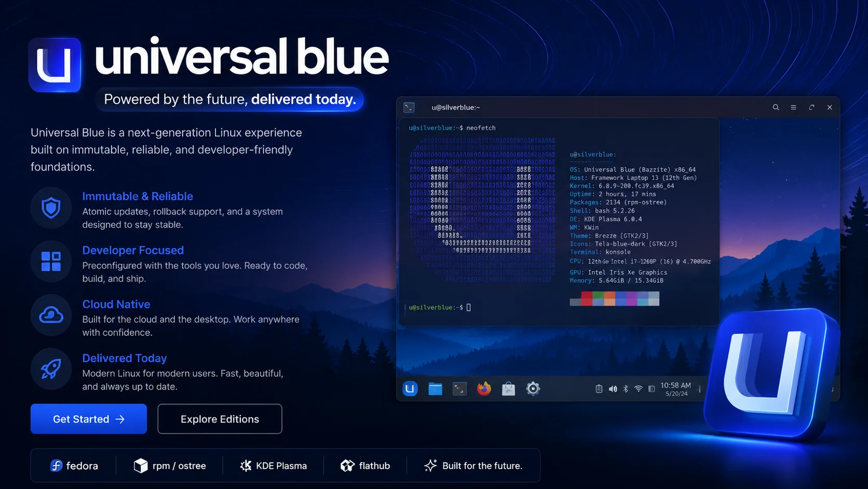Click the fedora logo icon in the footer bar
Image resolution: width=868 pixels, height=489 pixels.
[56, 466]
